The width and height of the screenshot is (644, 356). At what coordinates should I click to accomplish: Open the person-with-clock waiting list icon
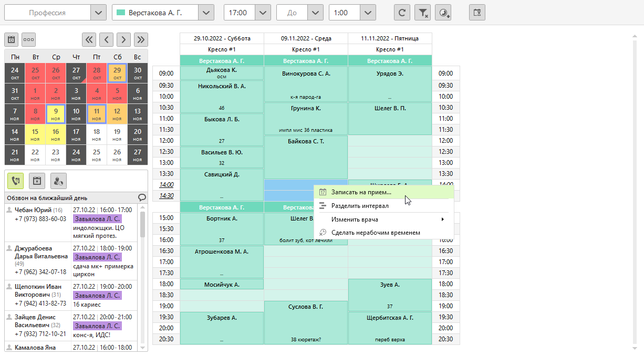click(58, 181)
